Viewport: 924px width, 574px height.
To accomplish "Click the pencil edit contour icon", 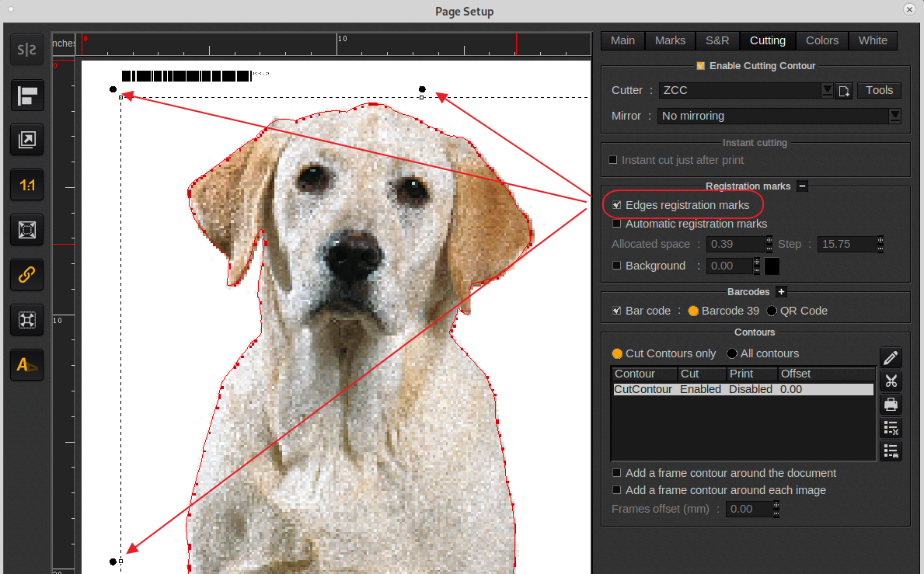I will tap(891, 357).
